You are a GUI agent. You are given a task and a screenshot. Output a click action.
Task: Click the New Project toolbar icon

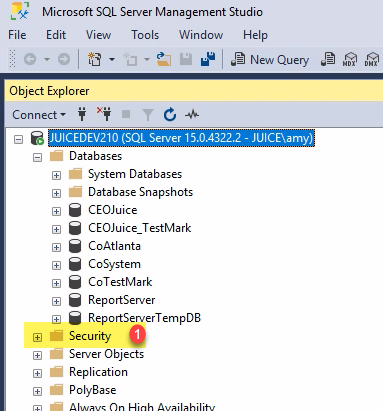click(95, 59)
